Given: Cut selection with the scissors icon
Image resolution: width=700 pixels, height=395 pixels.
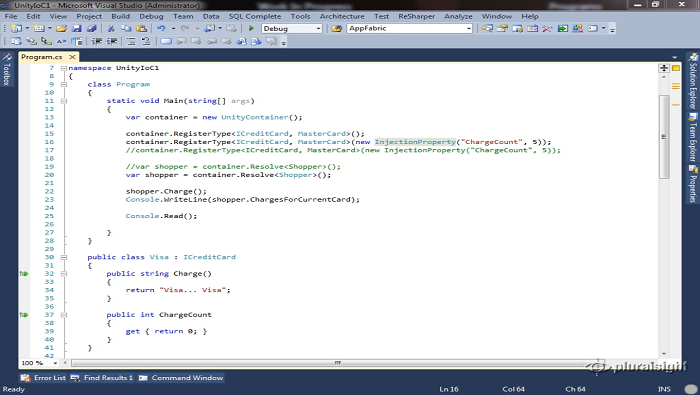Looking at the screenshot, I should [x=111, y=29].
